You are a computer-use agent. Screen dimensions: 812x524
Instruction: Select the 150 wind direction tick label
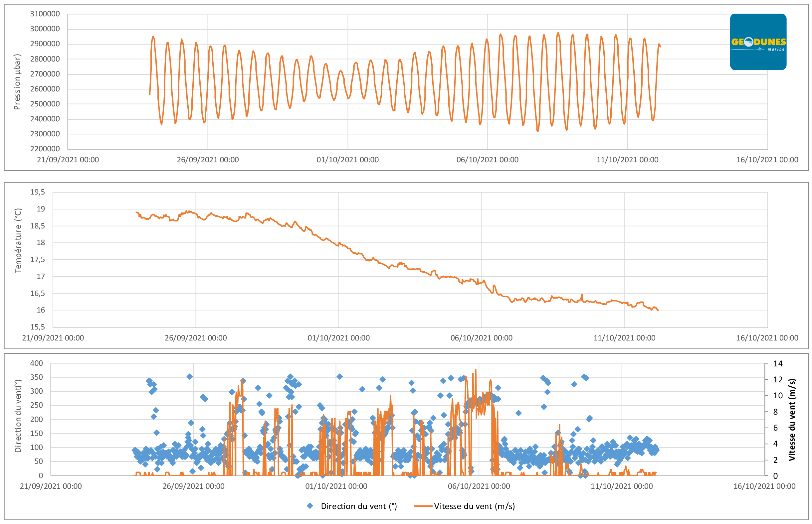tap(36, 433)
